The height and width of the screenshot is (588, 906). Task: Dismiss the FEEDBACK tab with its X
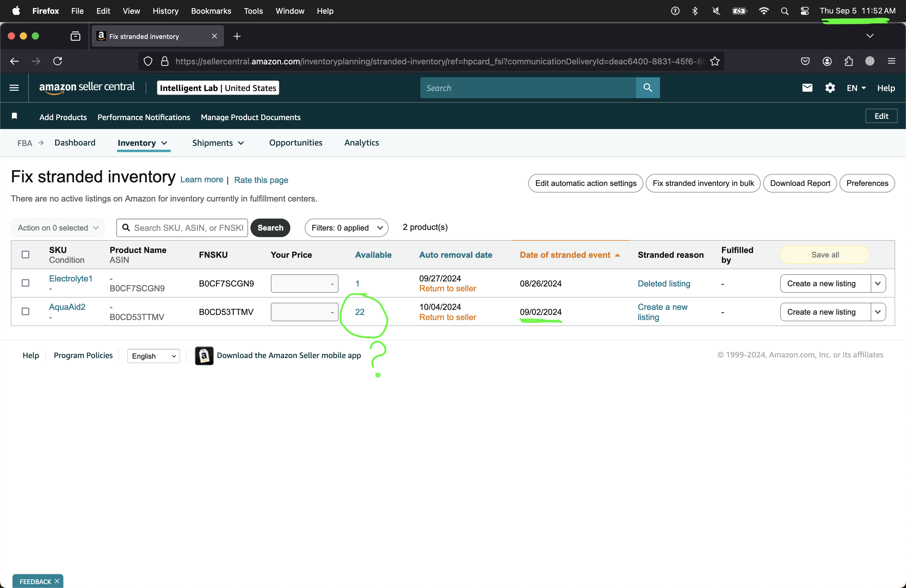point(57,581)
